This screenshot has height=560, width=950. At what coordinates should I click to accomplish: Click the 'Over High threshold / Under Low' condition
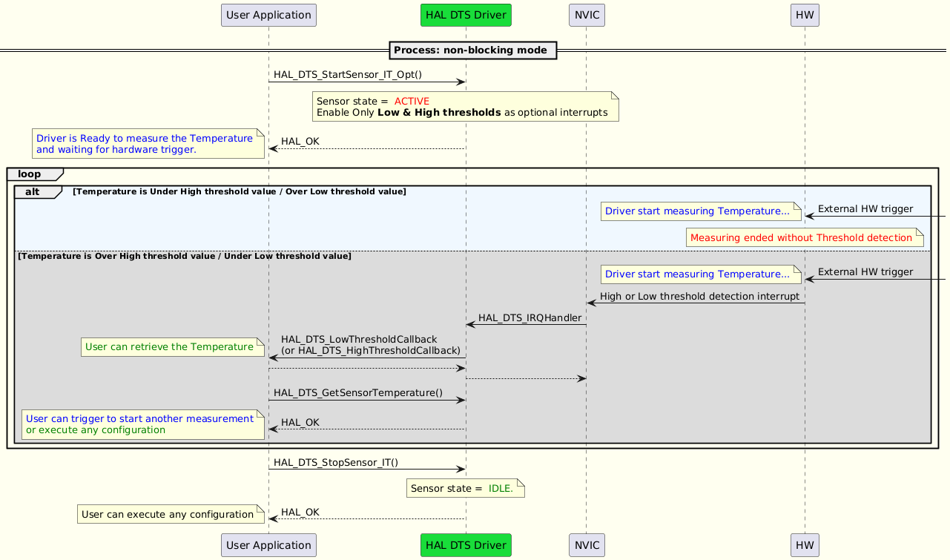[x=184, y=256]
